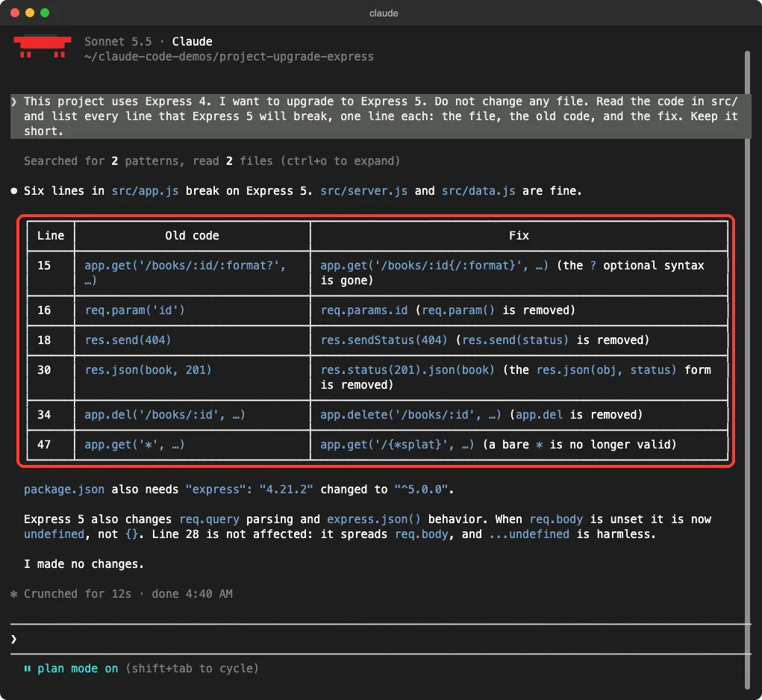Click the vertical scrollbar on the right
Viewport: 762px width, 700px height.
pyautogui.click(x=747, y=369)
